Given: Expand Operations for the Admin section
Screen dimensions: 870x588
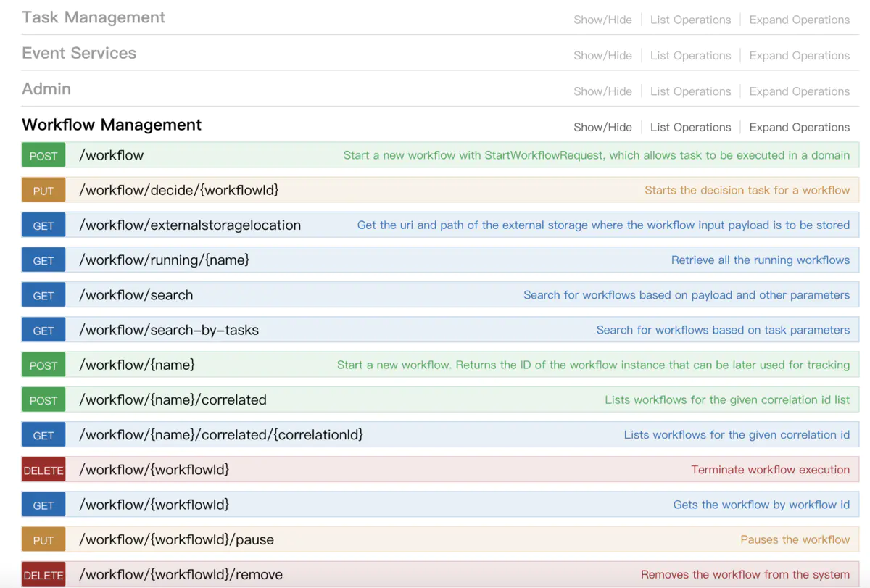Looking at the screenshot, I should (799, 91).
